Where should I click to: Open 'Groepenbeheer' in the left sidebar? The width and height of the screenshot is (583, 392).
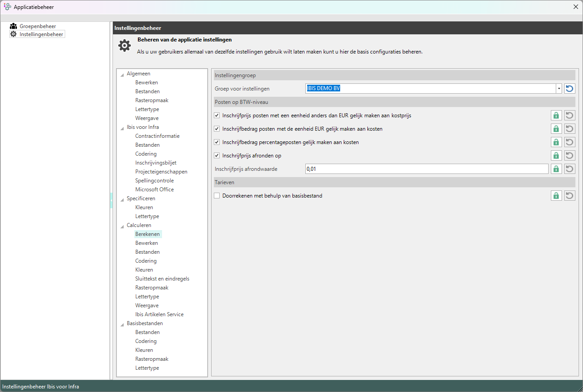[x=37, y=26]
